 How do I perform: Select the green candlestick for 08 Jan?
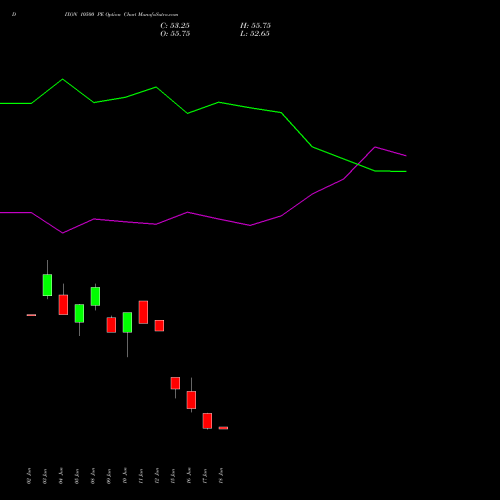(x=95, y=296)
